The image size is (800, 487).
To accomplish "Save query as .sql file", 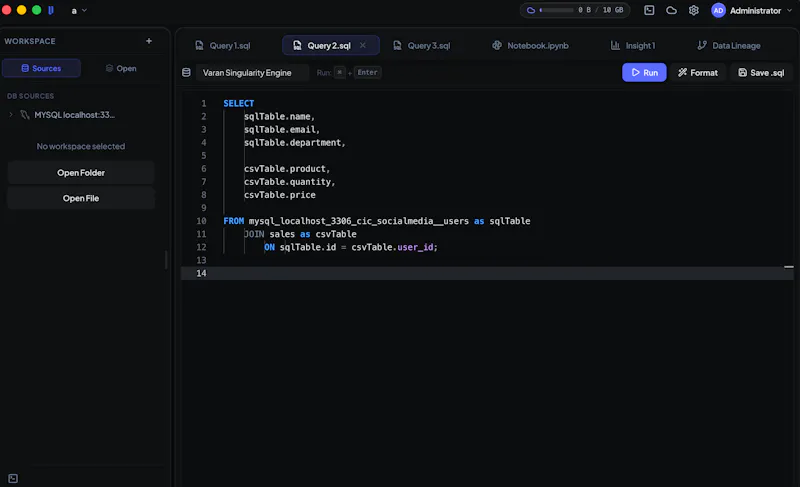I will [761, 72].
